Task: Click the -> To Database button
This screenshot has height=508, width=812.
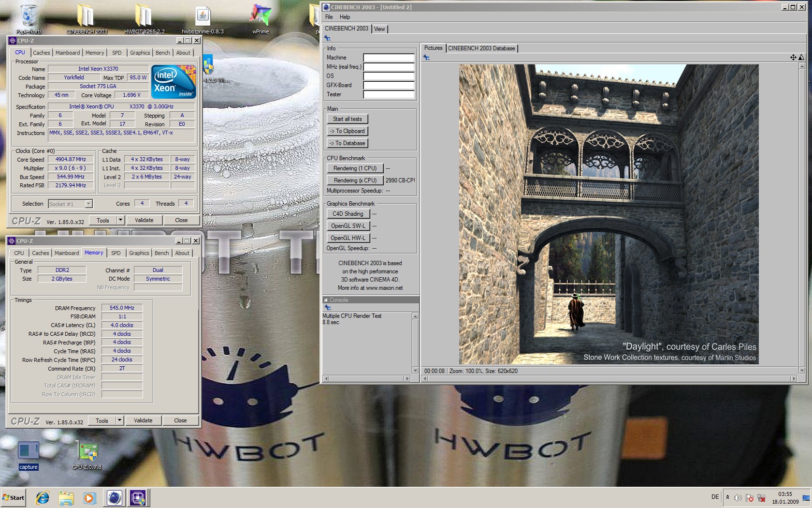Action: click(348, 143)
